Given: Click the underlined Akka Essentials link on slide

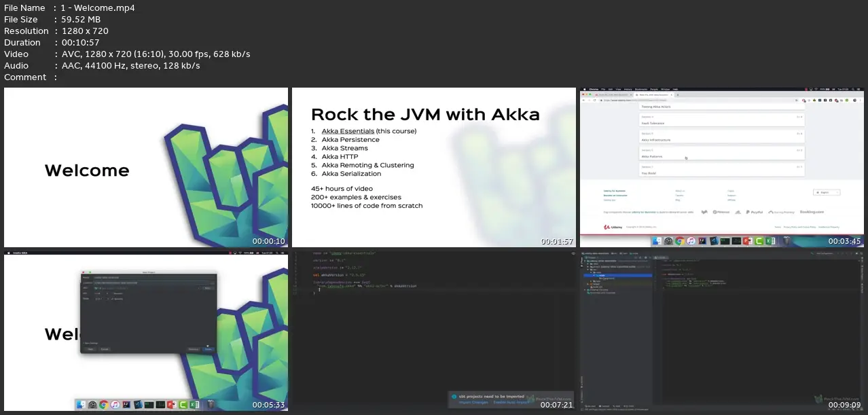Looking at the screenshot, I should (x=348, y=131).
